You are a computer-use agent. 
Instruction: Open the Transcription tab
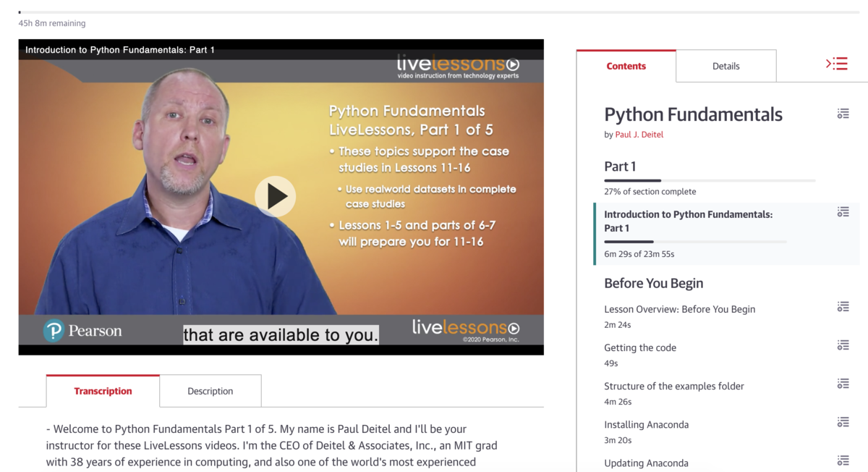103,391
